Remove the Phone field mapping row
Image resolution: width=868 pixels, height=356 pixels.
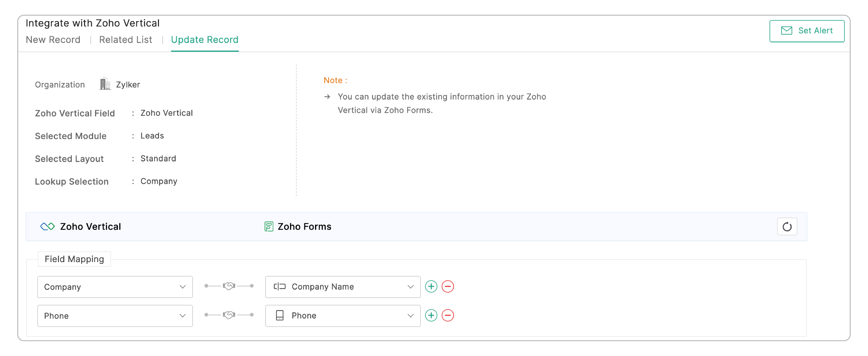[448, 315]
